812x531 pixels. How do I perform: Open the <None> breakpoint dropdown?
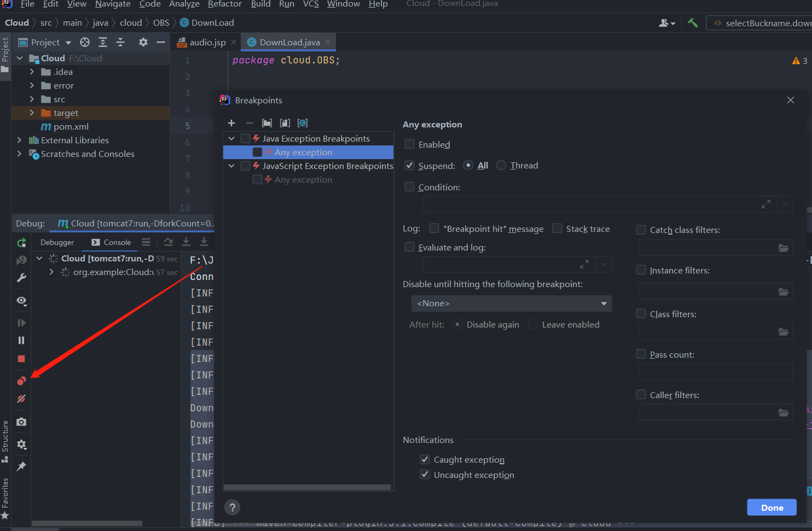512,304
